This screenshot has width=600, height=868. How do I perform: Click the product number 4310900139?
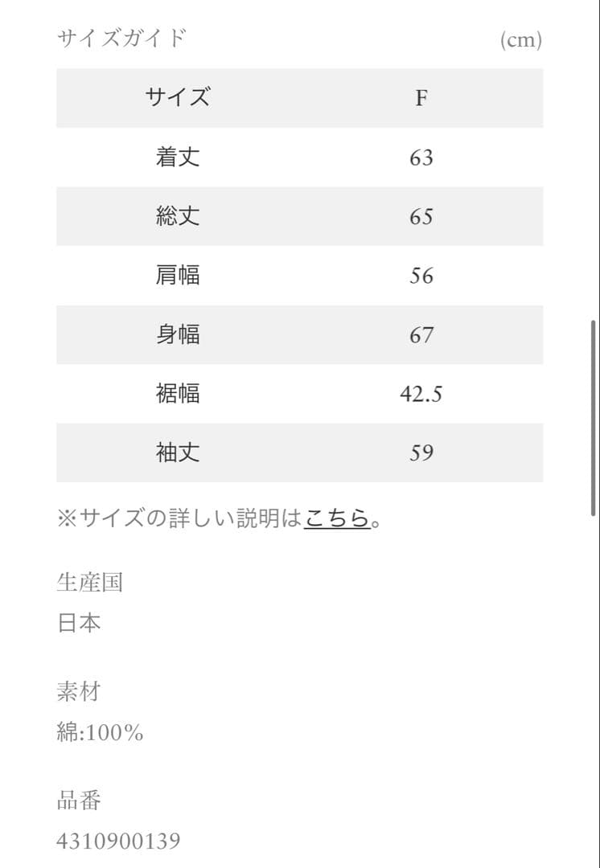coord(119,841)
